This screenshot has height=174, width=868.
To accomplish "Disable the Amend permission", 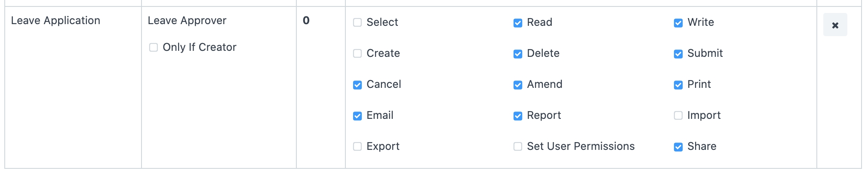I will pyautogui.click(x=518, y=84).
